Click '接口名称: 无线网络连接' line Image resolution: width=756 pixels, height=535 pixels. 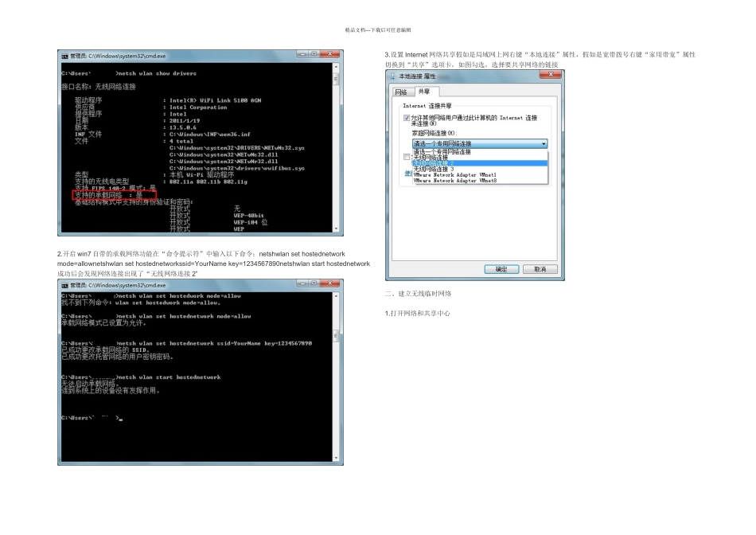pos(99,87)
